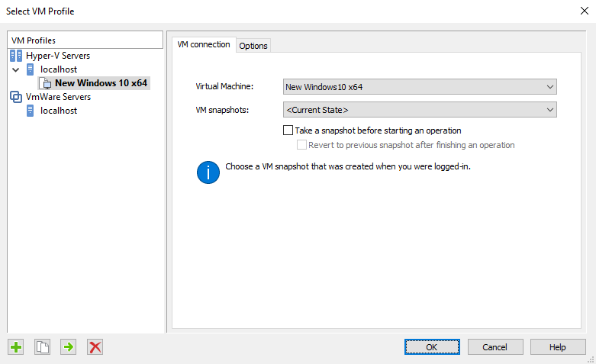Enable Take a snapshot before starting an operation
The width and height of the screenshot is (596, 364).
click(288, 130)
